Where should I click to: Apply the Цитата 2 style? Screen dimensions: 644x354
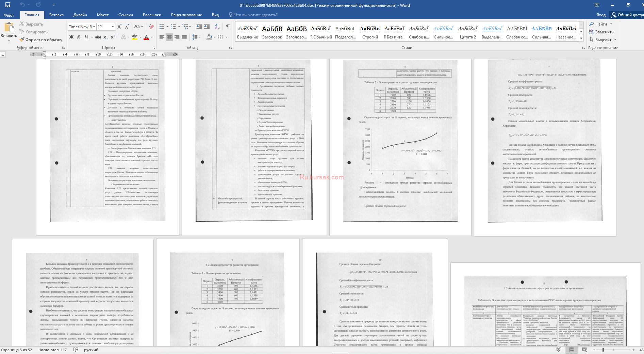click(x=468, y=32)
